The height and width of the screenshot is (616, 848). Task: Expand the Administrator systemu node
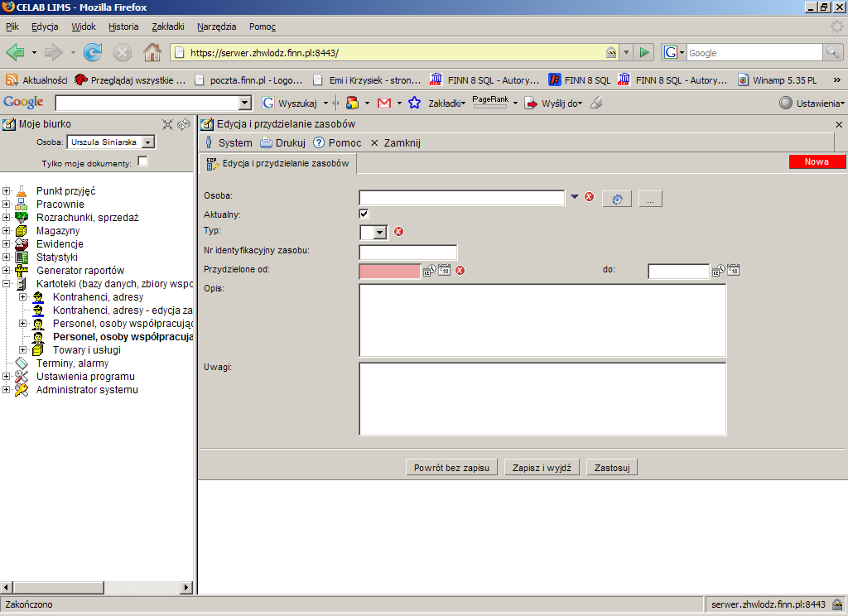click(x=6, y=389)
